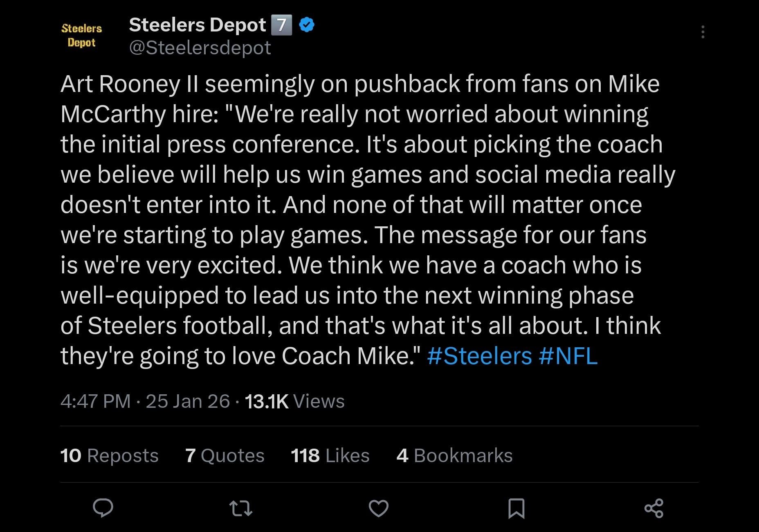Click the blue verified checkmark badge
This screenshot has width=759, height=532.
307,25
